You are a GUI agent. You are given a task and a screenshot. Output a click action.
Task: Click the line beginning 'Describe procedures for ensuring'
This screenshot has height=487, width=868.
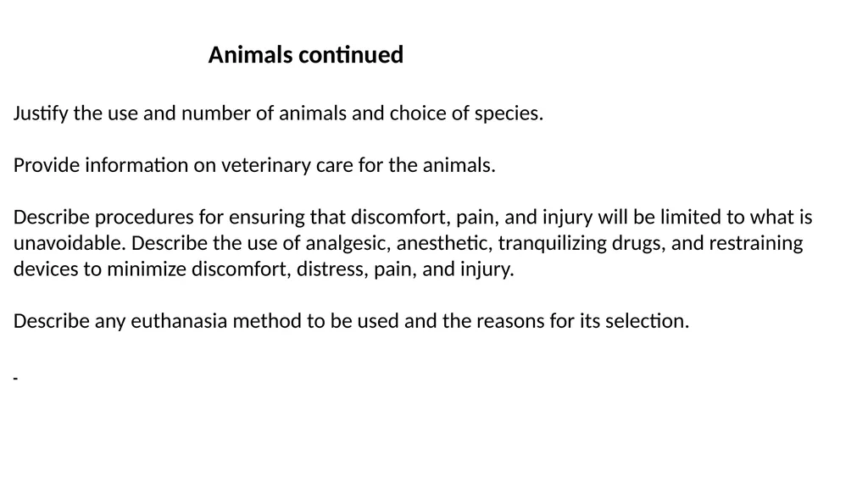click(413, 217)
